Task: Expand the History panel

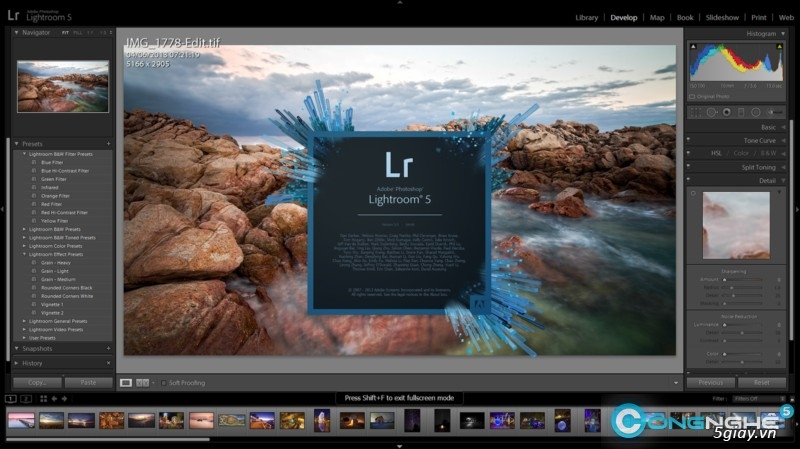Action: click(x=16, y=363)
